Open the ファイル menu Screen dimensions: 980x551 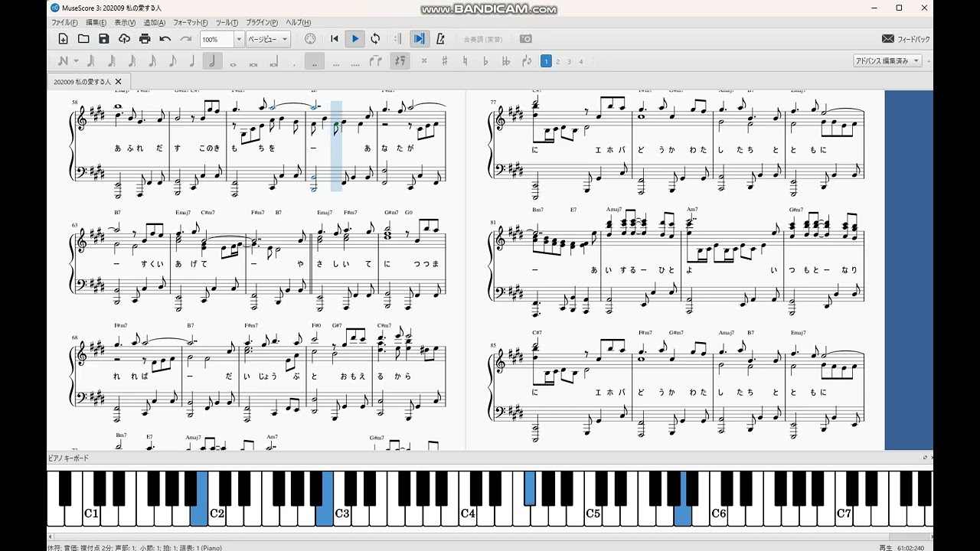pos(64,23)
